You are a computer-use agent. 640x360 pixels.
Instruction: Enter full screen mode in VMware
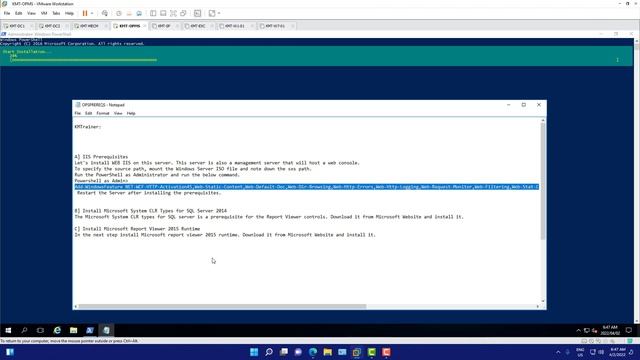click(173, 13)
